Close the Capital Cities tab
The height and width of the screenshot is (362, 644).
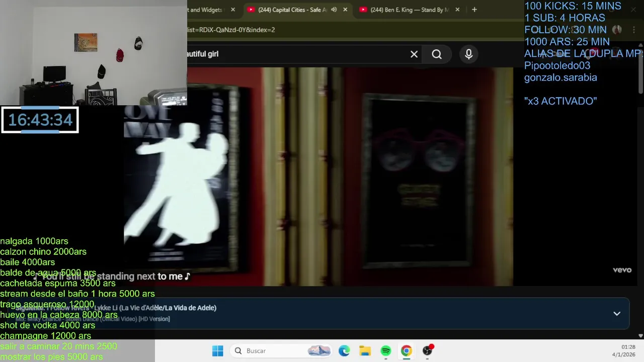pos(345,10)
